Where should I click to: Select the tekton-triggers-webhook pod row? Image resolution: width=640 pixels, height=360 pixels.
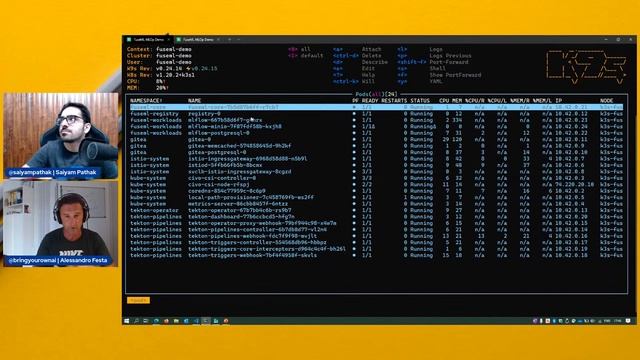click(376, 256)
